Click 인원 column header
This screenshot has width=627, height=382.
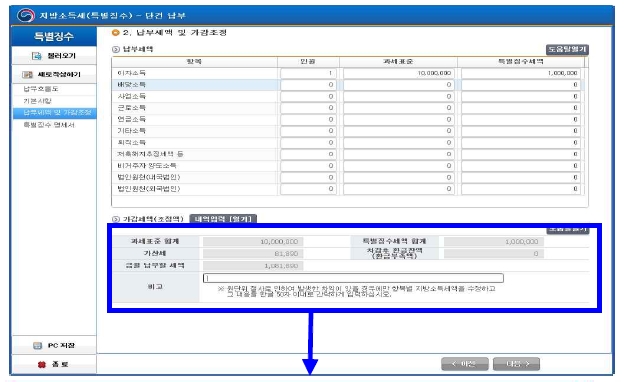(x=308, y=62)
